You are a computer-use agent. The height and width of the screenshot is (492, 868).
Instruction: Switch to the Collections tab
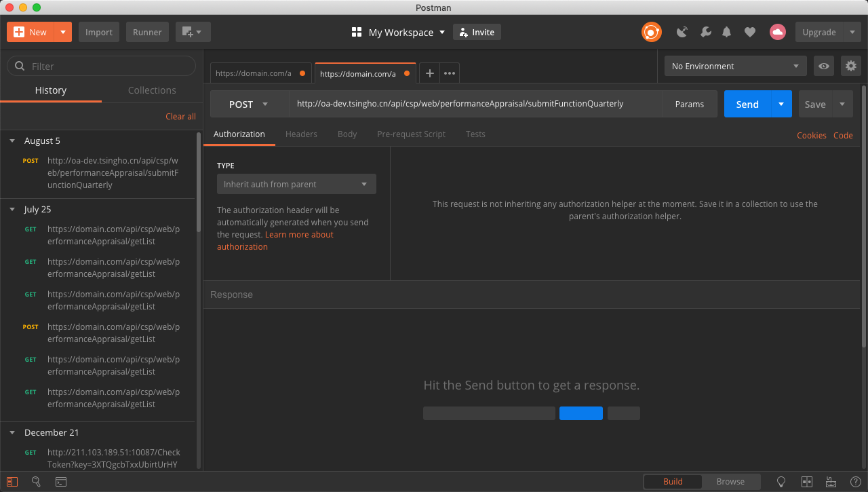(152, 90)
